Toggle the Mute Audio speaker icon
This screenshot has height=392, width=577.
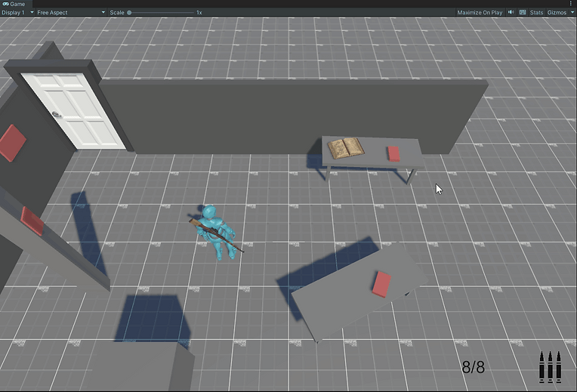511,12
